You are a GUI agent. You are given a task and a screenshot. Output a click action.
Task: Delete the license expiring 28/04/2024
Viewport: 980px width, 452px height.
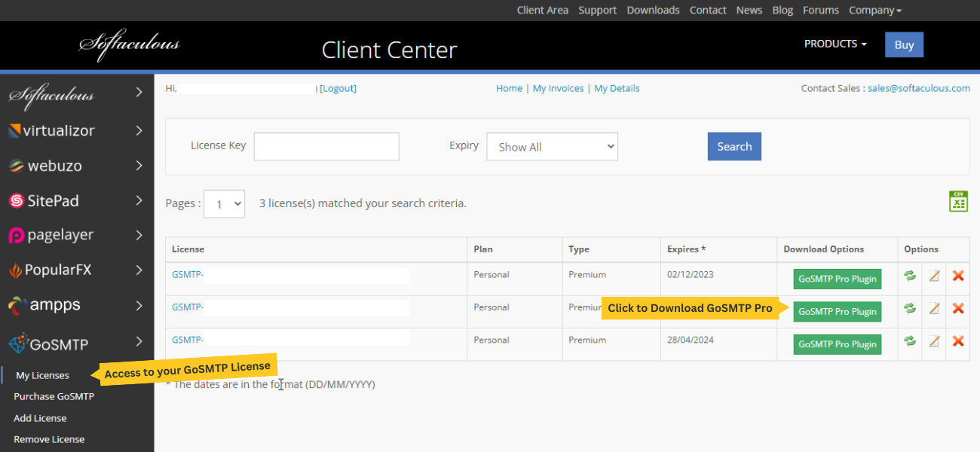pos(958,341)
